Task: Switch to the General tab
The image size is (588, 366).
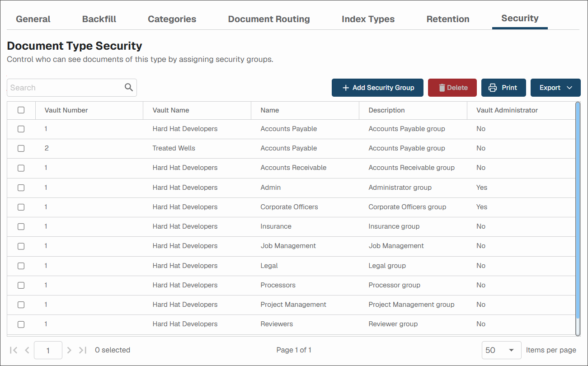Action: 33,19
